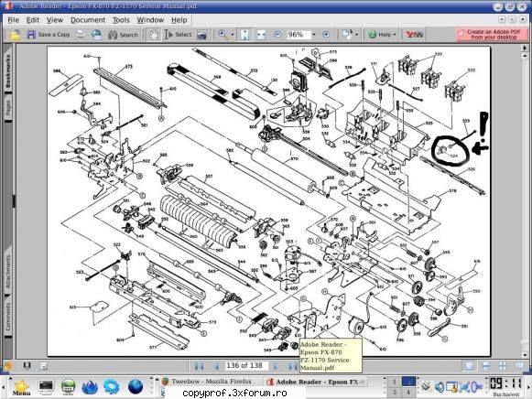This screenshot has height=399, width=532.
Task: Click the orange hand icon in status bar
Action: (x=8, y=366)
